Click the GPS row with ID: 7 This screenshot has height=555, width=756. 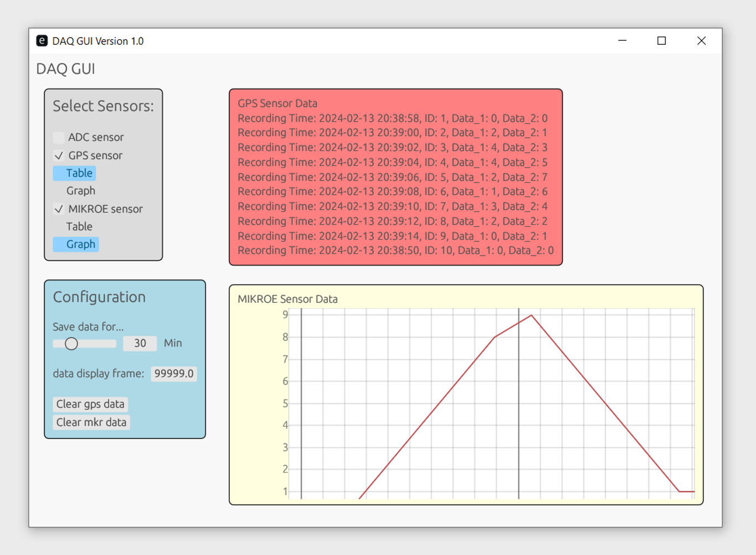(x=393, y=206)
